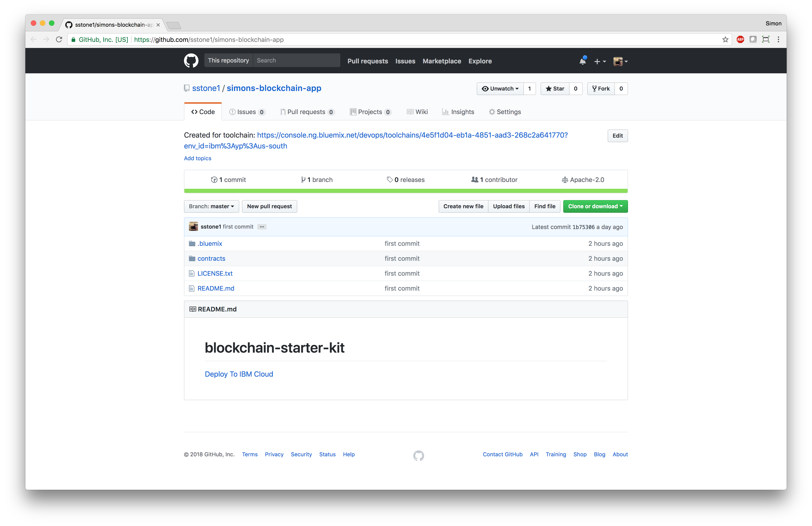This screenshot has height=526, width=812.
Task: Switch to the Insights tab
Action: click(x=458, y=112)
